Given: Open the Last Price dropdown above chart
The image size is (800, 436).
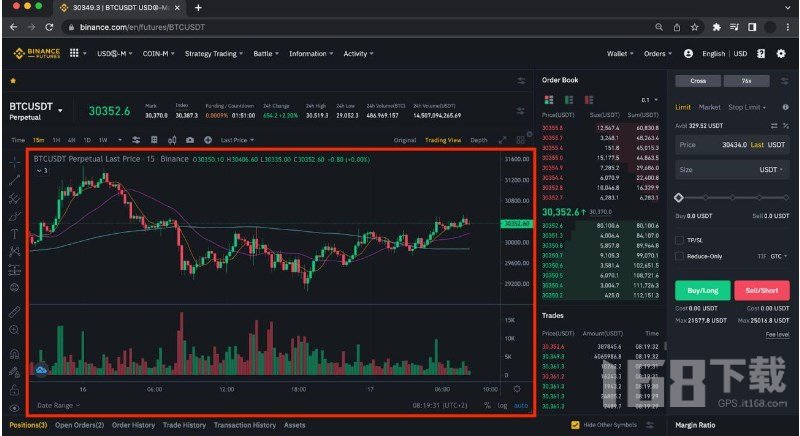Looking at the screenshot, I should (237, 140).
